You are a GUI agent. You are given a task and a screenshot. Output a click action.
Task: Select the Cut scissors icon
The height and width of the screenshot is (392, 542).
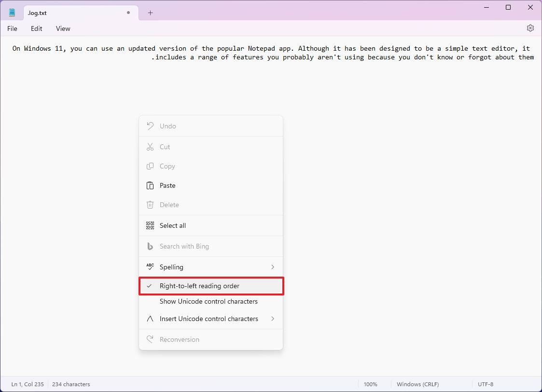[150, 147]
